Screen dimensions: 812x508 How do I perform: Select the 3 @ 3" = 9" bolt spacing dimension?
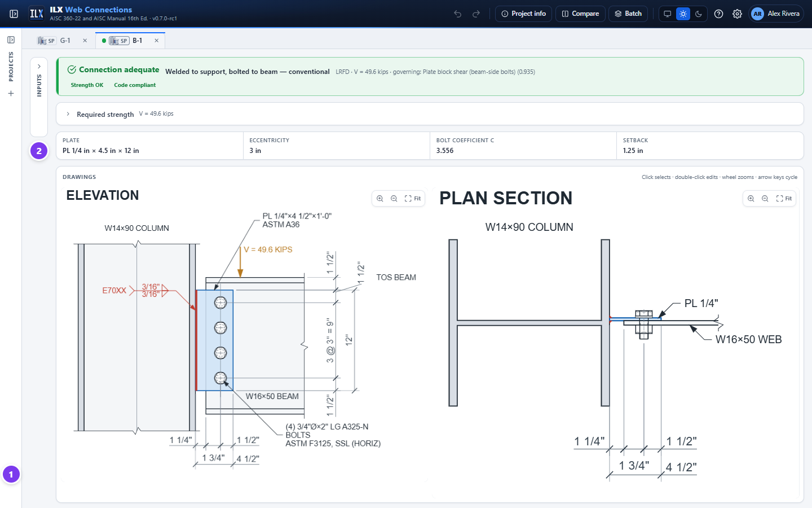point(330,340)
